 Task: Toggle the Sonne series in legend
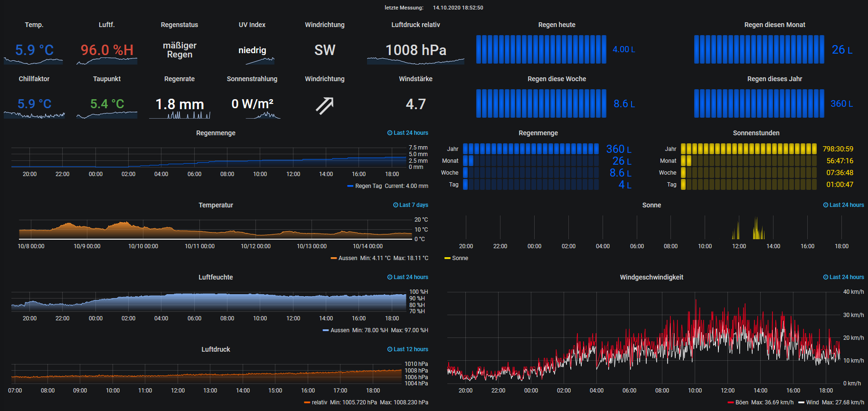[460, 258]
